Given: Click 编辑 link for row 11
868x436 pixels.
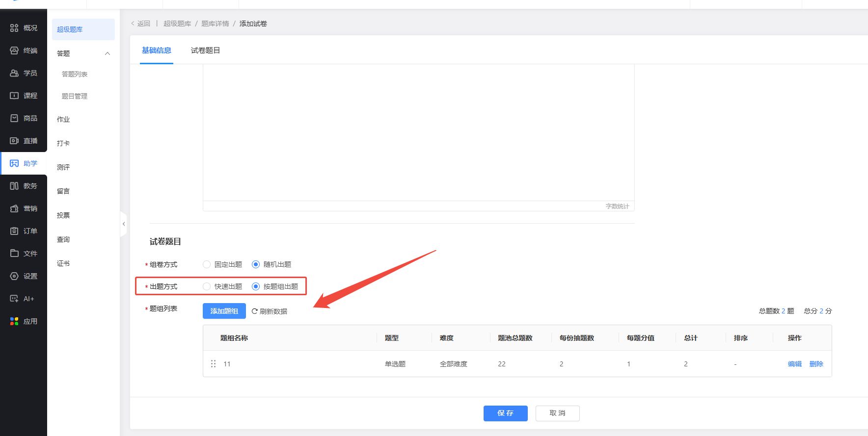Looking at the screenshot, I should click(x=795, y=364).
